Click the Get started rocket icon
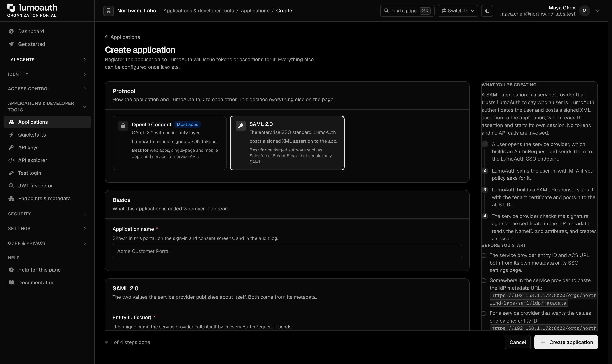 [x=11, y=44]
